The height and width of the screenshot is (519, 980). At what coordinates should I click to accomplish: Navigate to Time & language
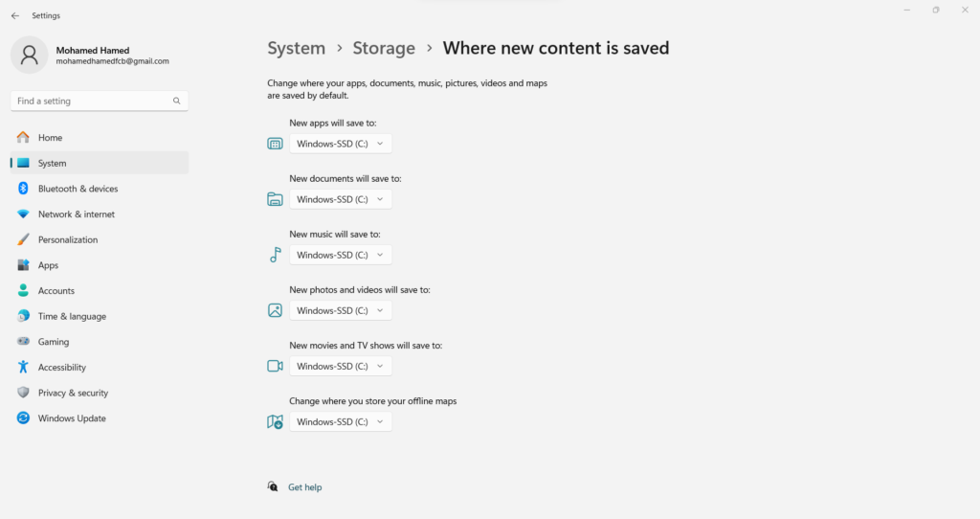(72, 316)
